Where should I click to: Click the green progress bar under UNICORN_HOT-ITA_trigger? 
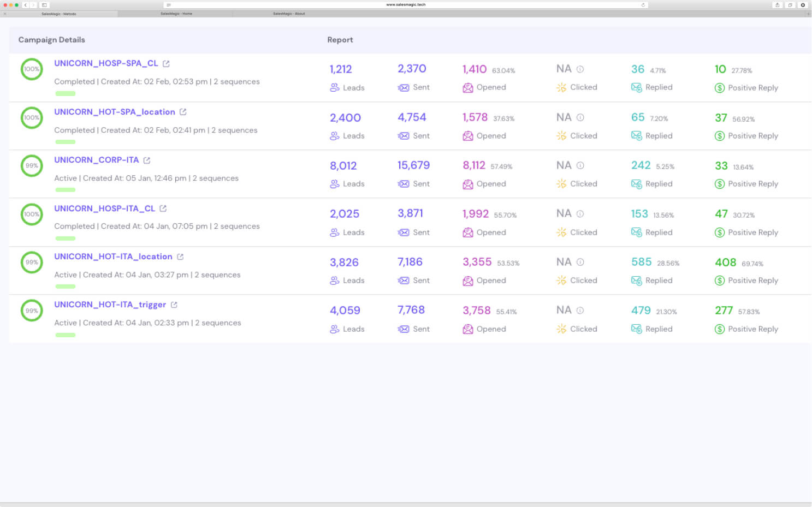pyautogui.click(x=66, y=335)
